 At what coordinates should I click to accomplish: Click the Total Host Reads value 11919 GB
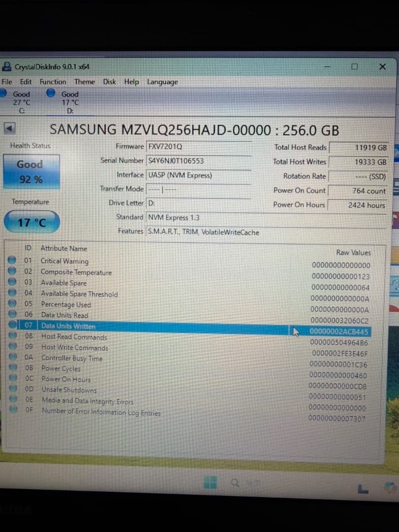359,148
